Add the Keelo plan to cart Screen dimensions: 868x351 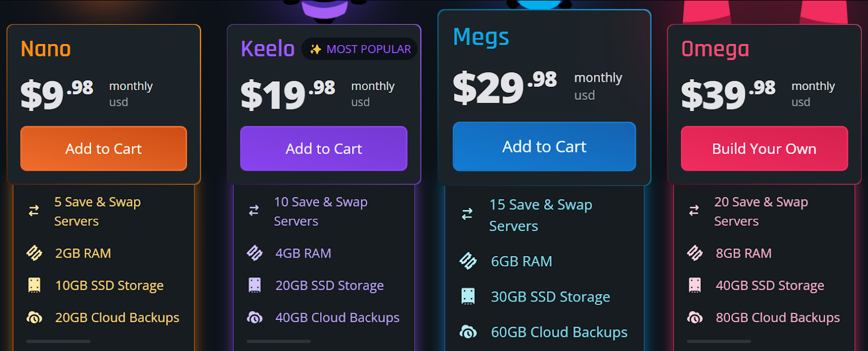pos(324,149)
